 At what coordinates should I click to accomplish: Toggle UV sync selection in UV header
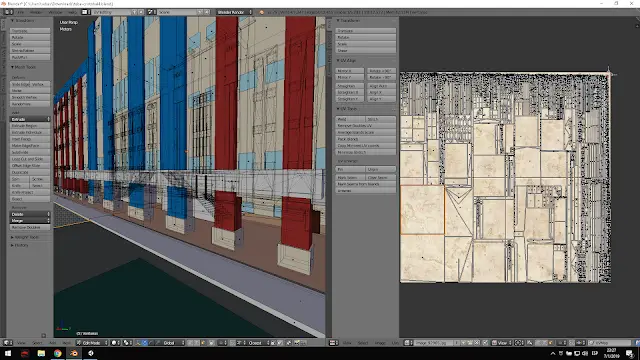click(x=530, y=343)
